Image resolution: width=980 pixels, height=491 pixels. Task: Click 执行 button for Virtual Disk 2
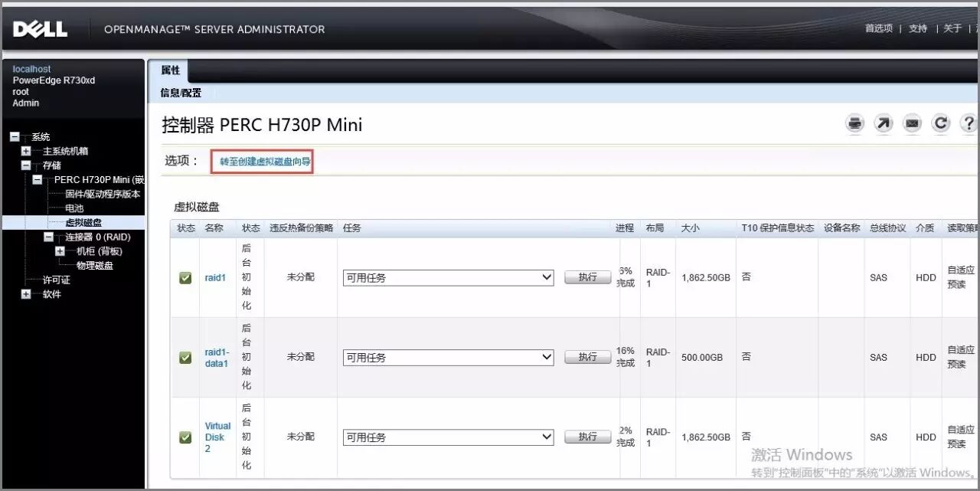[x=588, y=437]
